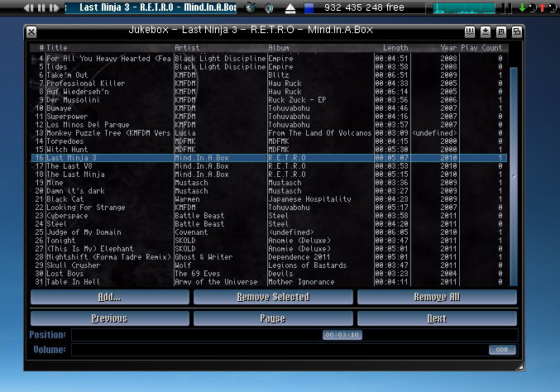Click the now-playing title in top bar
560x392 pixels.
[151, 7]
